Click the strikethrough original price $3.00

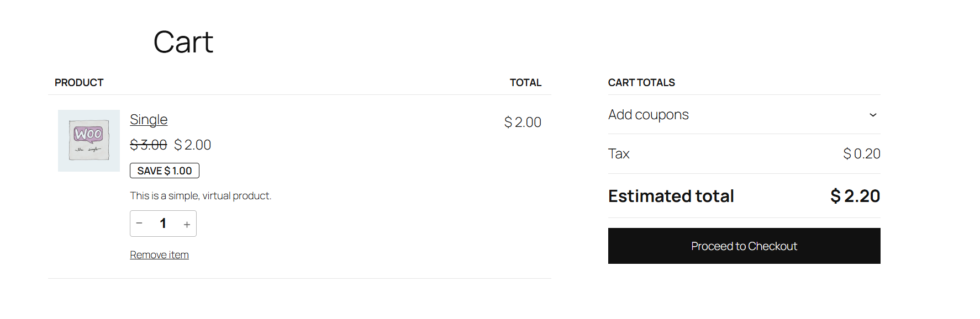149,145
